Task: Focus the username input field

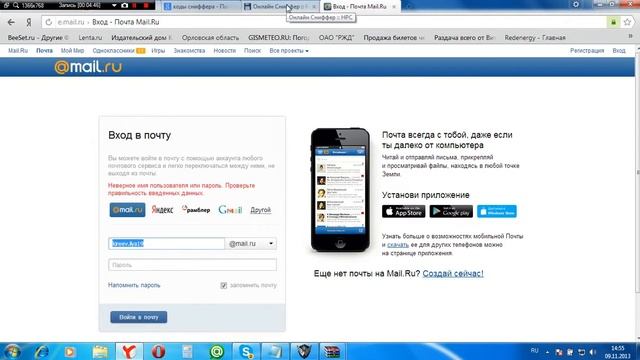Action: [167, 244]
